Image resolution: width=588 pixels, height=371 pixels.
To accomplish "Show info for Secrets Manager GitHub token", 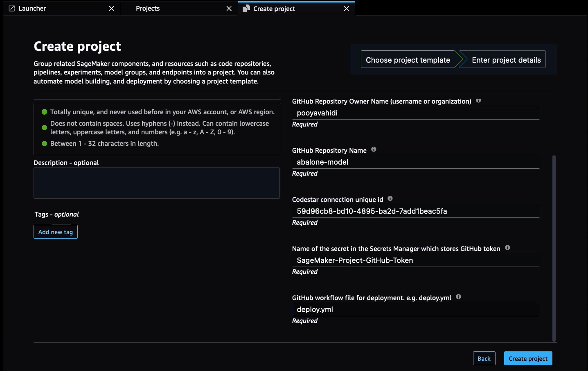I will point(507,248).
